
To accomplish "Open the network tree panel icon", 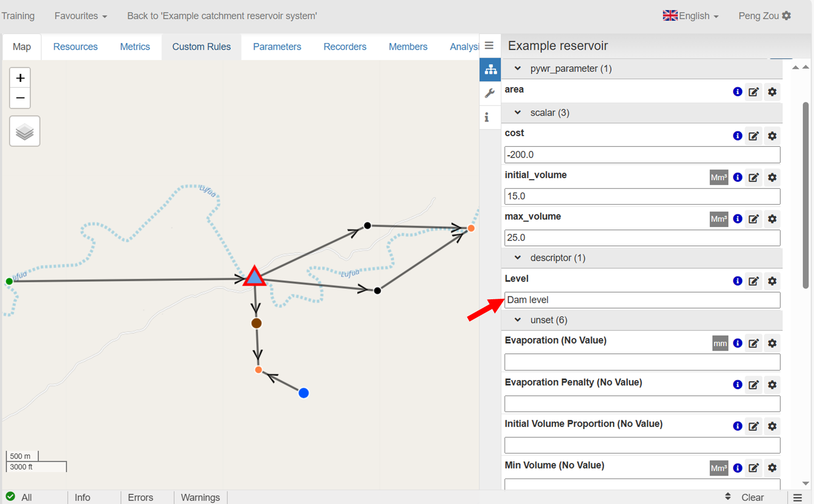I will click(490, 69).
